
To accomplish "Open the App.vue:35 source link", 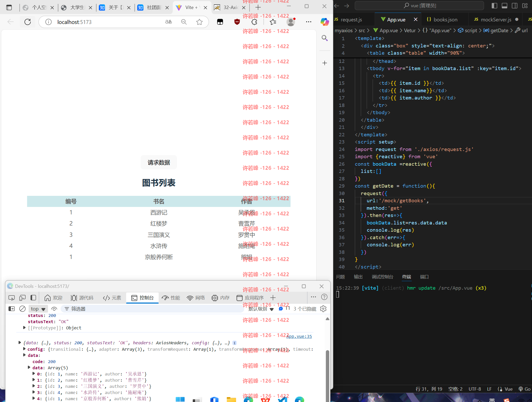I will pos(299,336).
